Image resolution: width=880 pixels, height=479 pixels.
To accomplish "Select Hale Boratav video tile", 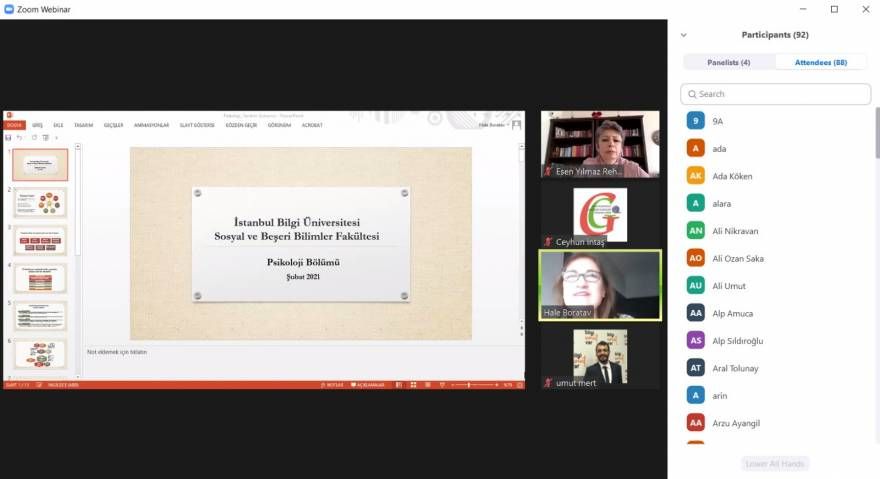I will 600,285.
